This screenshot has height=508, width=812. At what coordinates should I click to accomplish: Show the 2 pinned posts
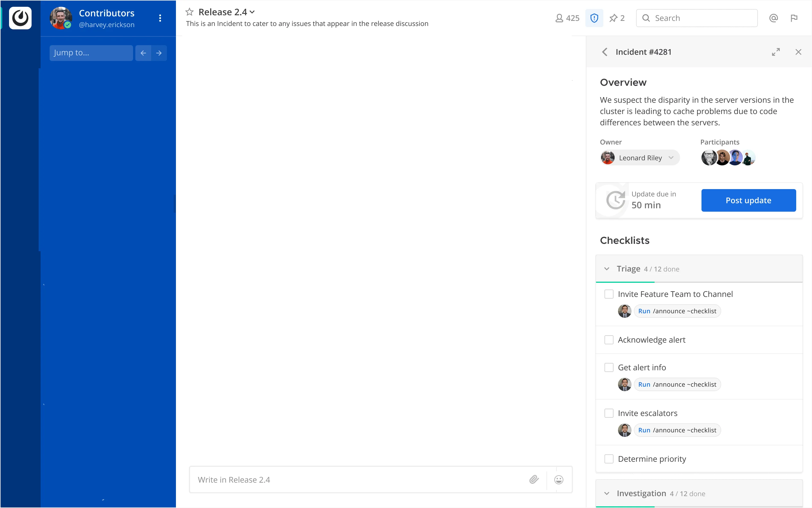tap(617, 18)
